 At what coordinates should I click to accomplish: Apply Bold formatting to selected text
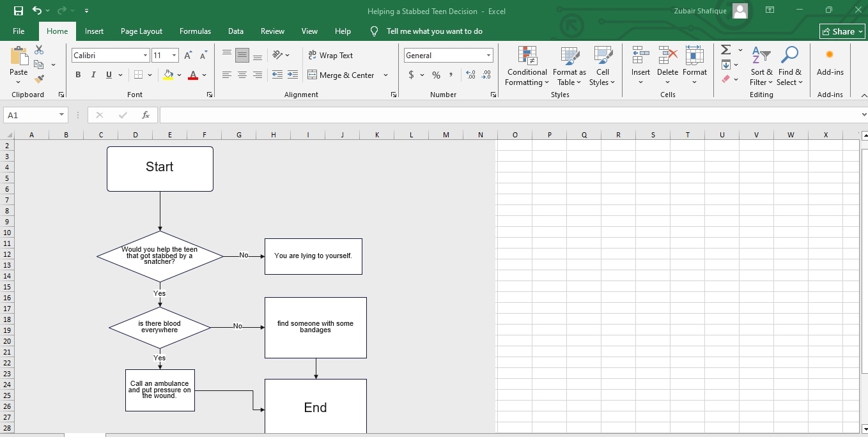coord(78,75)
